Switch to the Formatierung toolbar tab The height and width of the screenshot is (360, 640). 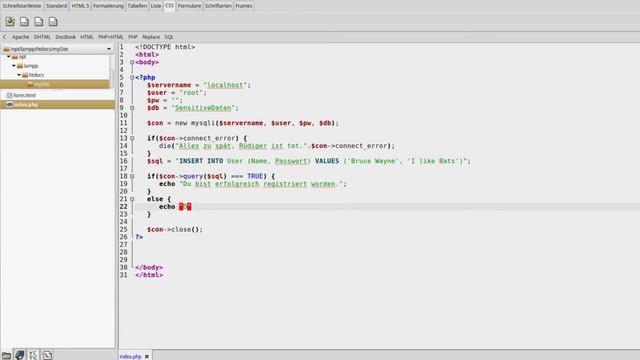pyautogui.click(x=108, y=6)
